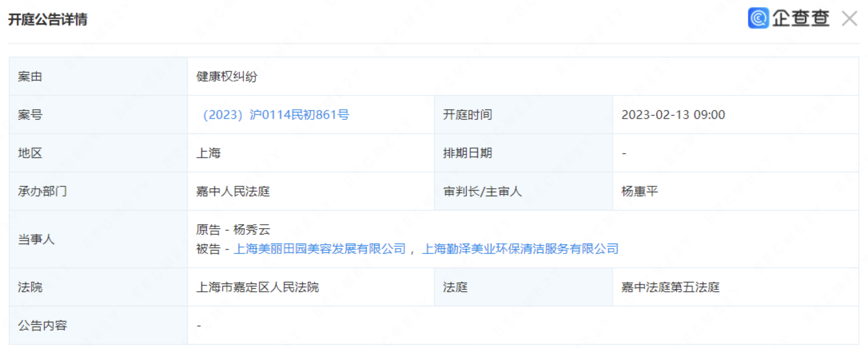
Task: Click the 嘉中人民法庭 department value
Action: point(233,191)
